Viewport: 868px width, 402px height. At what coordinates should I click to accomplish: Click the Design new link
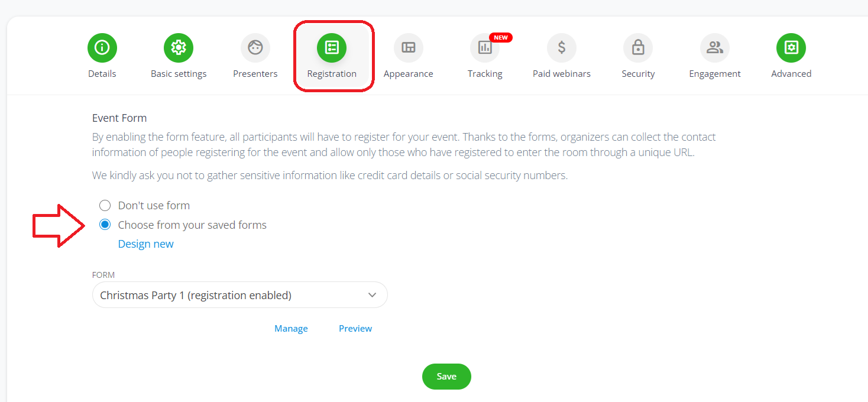[146, 244]
